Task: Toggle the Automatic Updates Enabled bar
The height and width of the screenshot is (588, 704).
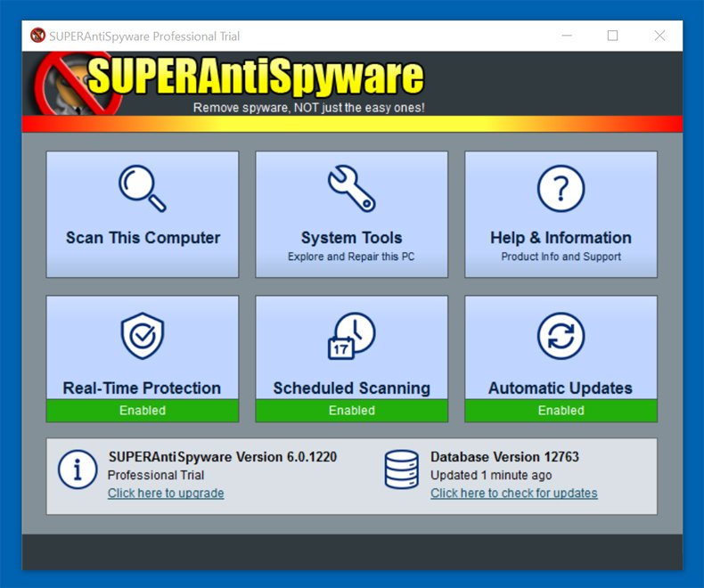Action: coord(561,410)
